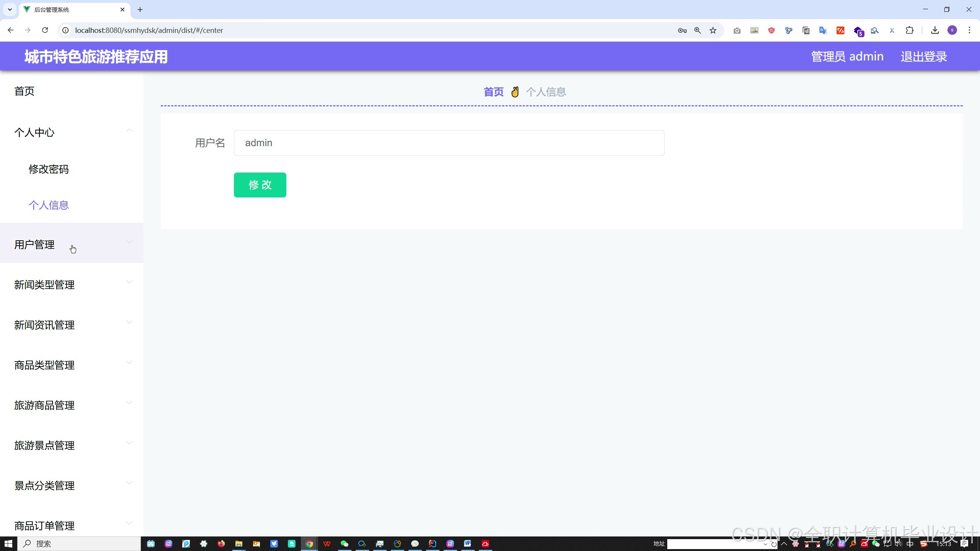The image size is (980, 551).
Task: Open the Chrome three-dot menu
Action: [x=969, y=30]
